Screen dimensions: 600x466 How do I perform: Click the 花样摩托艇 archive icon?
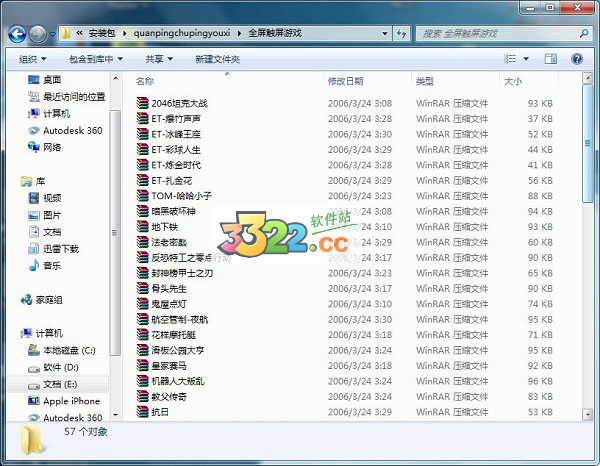tap(142, 335)
